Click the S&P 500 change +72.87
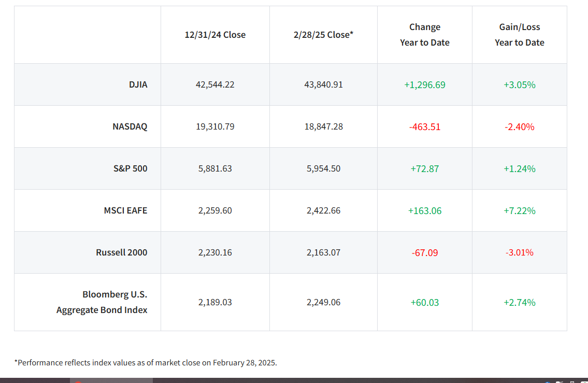Image resolution: width=588 pixels, height=383 pixels. [x=424, y=169]
